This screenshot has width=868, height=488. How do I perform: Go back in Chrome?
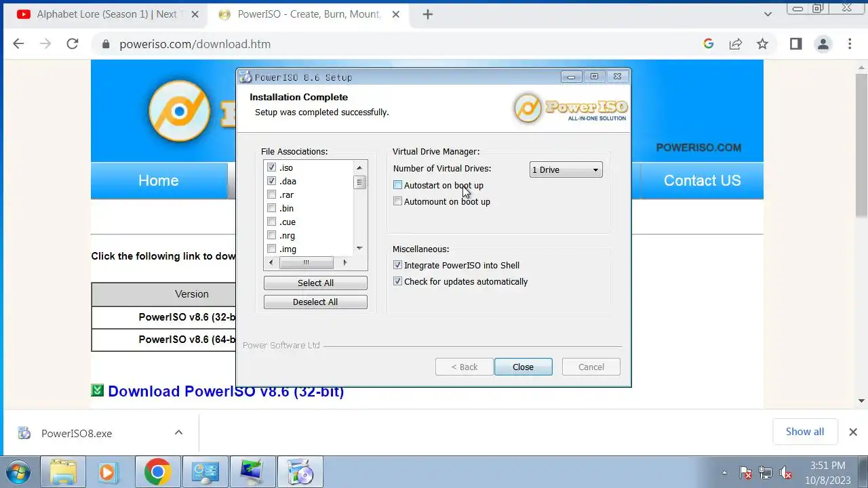18,44
